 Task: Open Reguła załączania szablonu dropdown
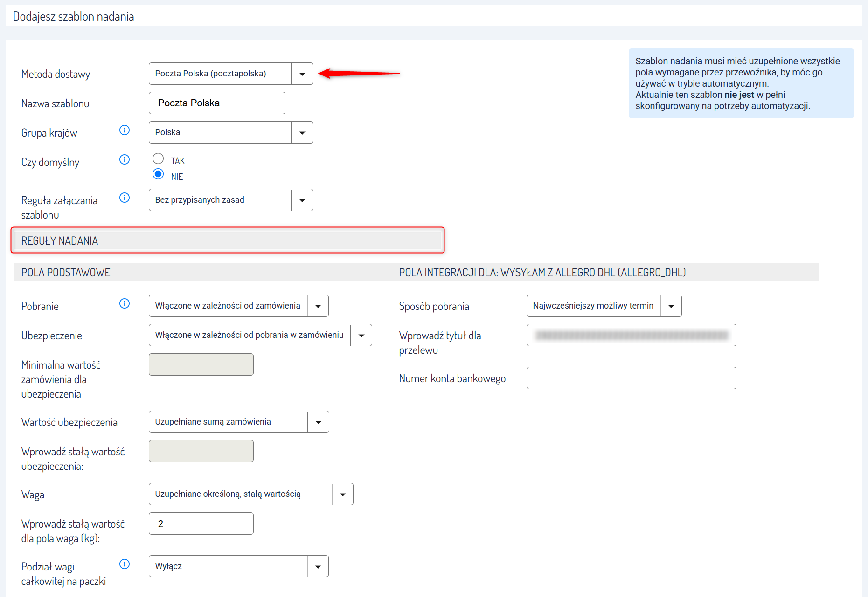click(302, 200)
